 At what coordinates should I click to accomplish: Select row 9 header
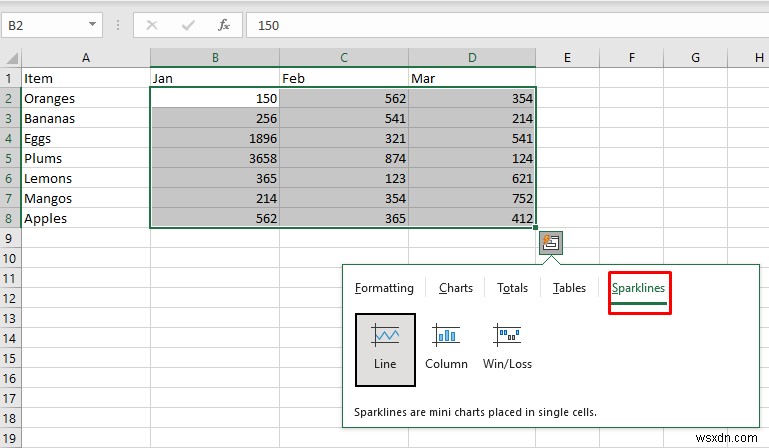(10, 238)
